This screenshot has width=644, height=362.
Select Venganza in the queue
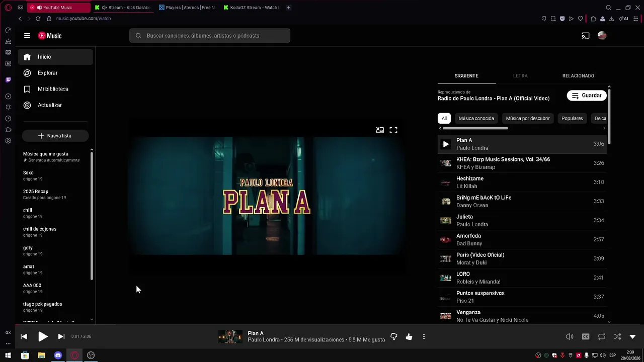(x=522, y=316)
